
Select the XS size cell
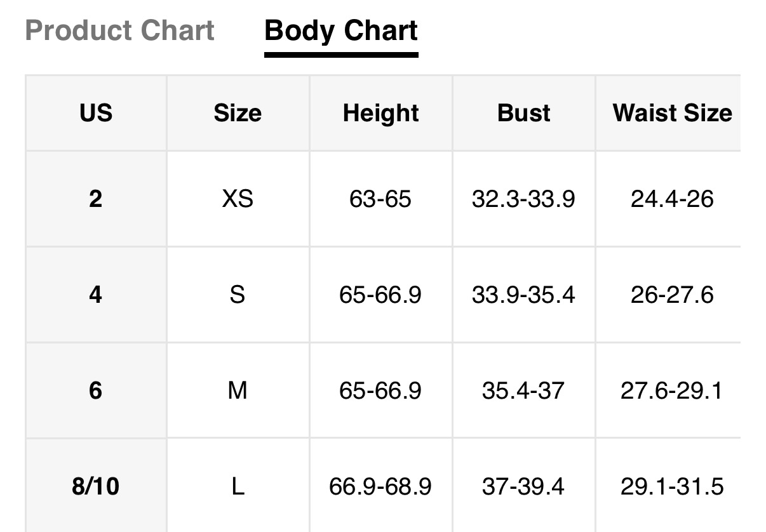[238, 199]
